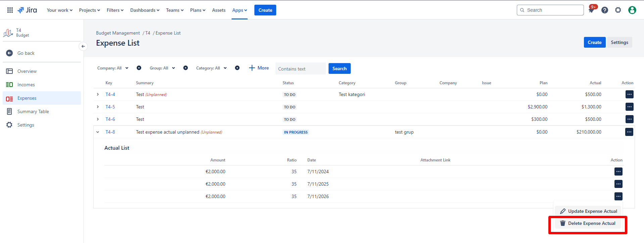Open the Category: All dropdown
This screenshot has height=243, width=644.
(x=211, y=68)
